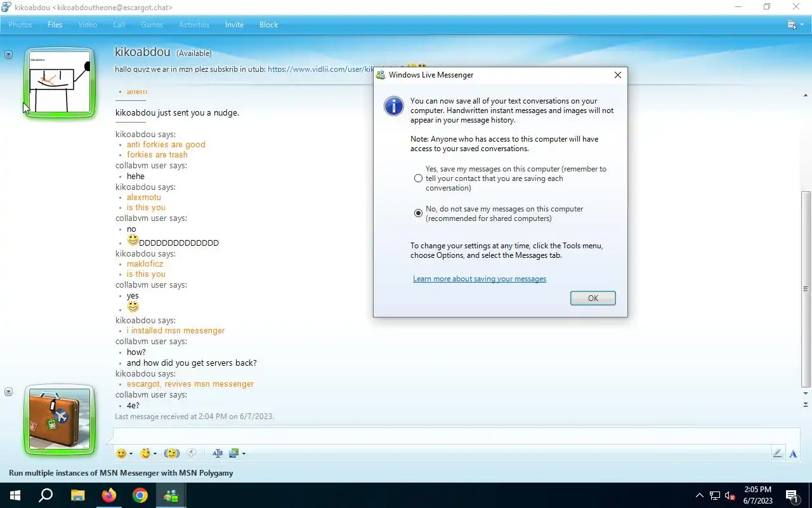The height and width of the screenshot is (508, 812).
Task: Click the chat history vertical scrollbar thumb
Action: [806, 288]
